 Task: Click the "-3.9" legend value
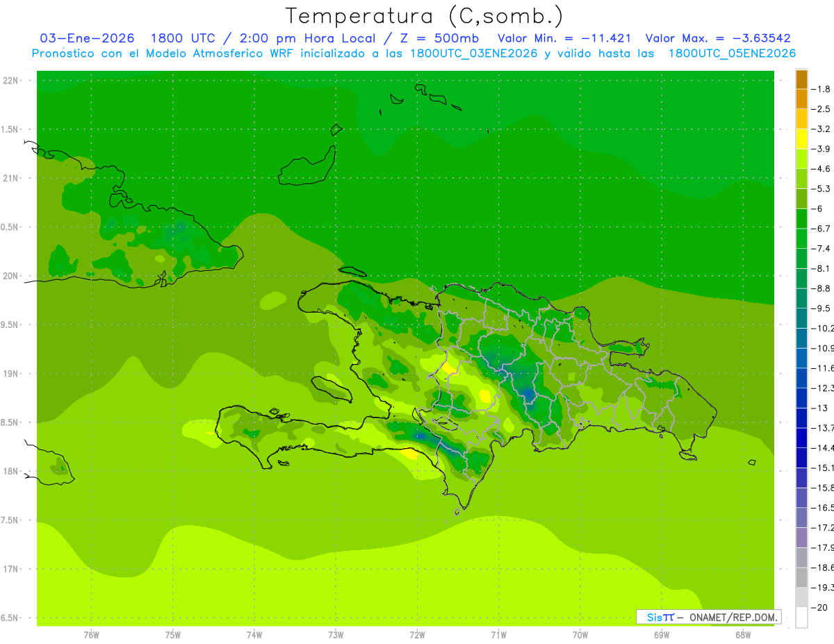tap(821, 149)
